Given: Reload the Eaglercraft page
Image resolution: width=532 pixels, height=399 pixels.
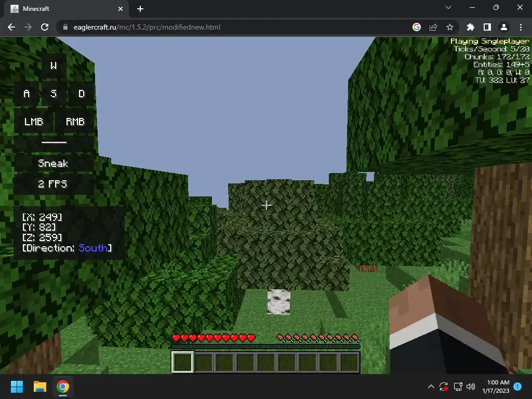Looking at the screenshot, I should pyautogui.click(x=45, y=27).
